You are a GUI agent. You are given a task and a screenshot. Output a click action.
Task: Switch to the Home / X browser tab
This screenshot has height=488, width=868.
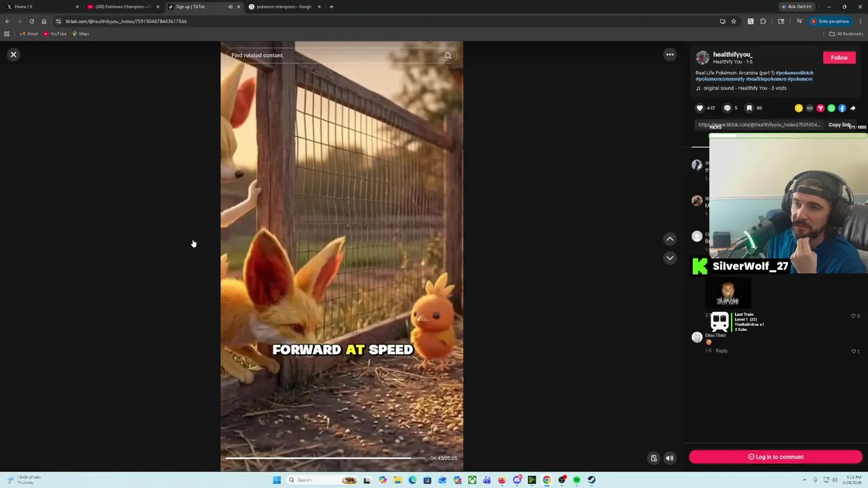tap(41, 7)
